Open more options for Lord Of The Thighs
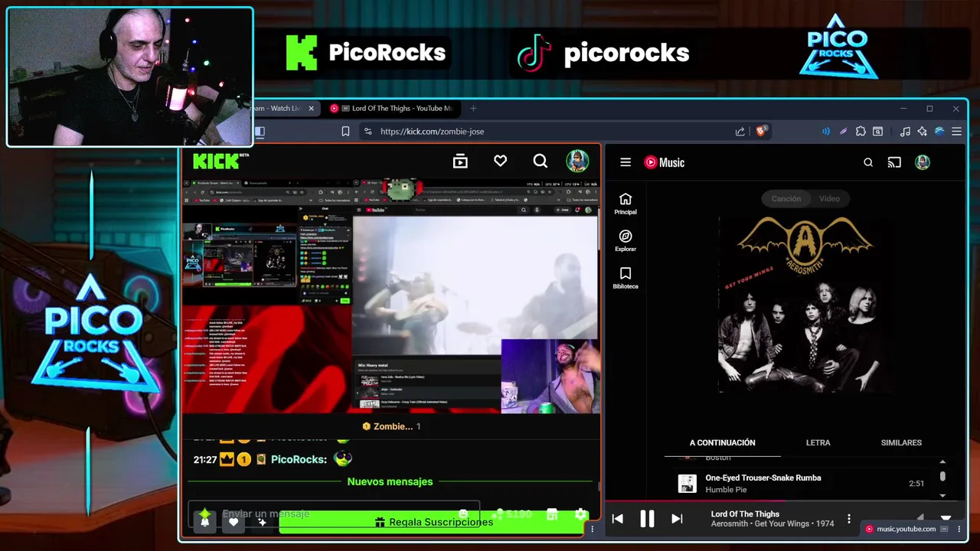980x551 pixels. tap(849, 519)
